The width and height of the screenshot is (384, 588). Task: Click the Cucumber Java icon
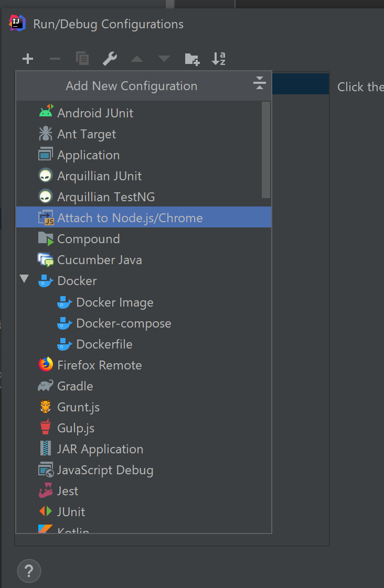46,259
